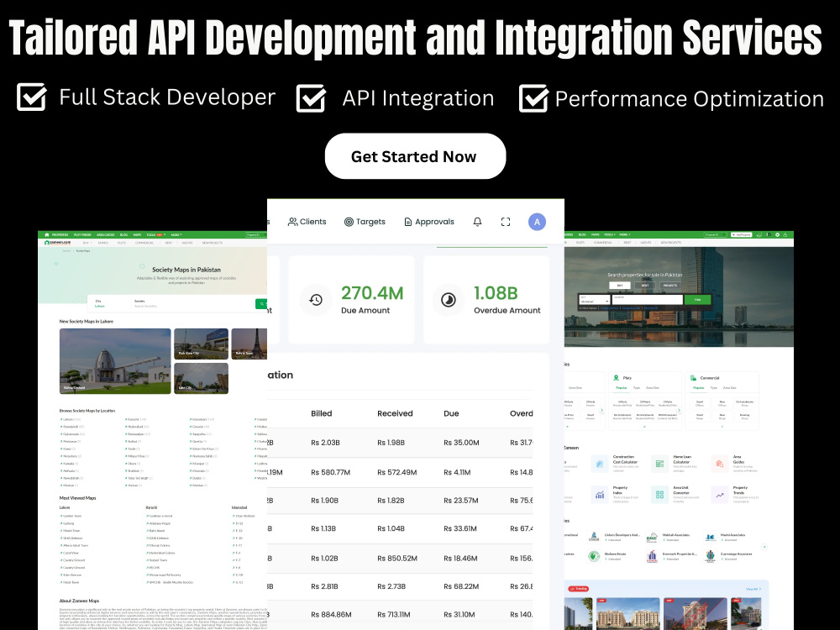The image size is (840, 630).
Task: Open the Targets tab in dashboard
Action: pos(365,222)
